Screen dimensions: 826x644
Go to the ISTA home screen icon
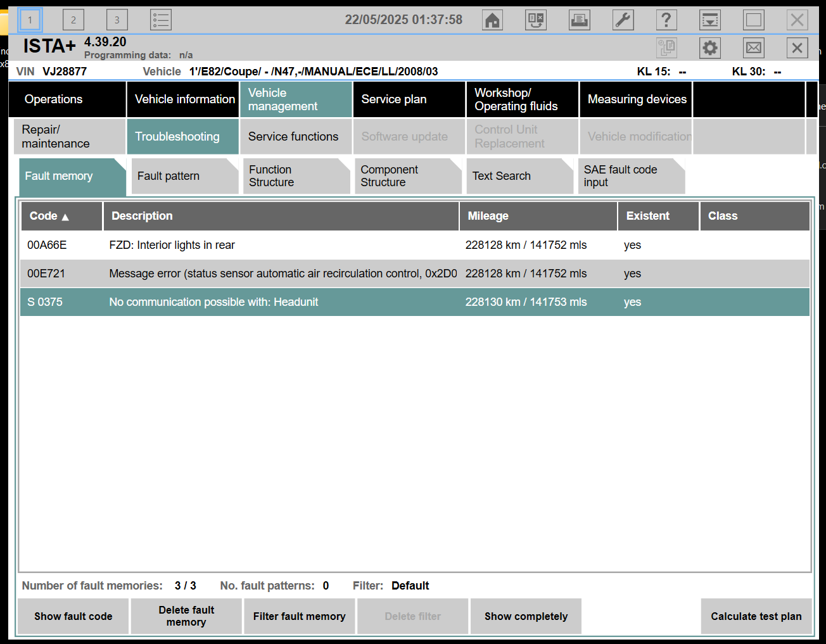coord(492,20)
